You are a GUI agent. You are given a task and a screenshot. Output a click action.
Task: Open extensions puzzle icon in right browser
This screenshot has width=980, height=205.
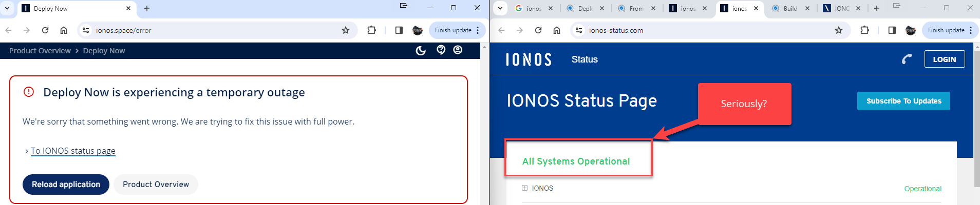pos(864,30)
